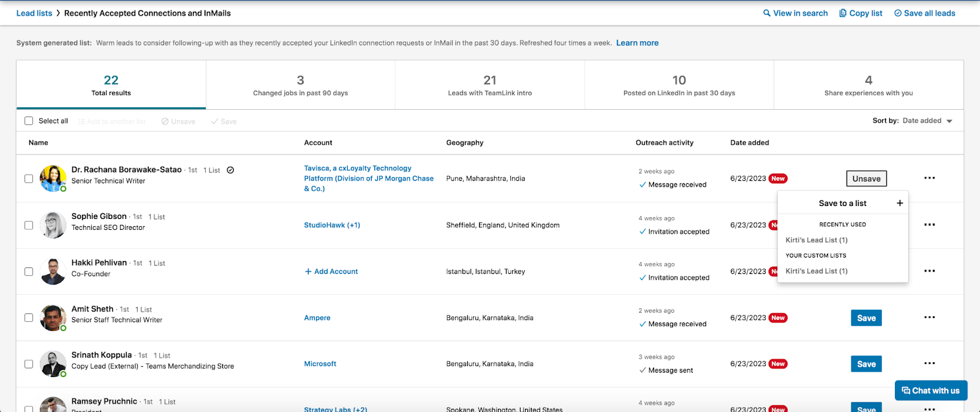Viewport: 980px width, 412px height.
Task: Click Unsave button for Dr. Rachana
Action: click(x=866, y=178)
